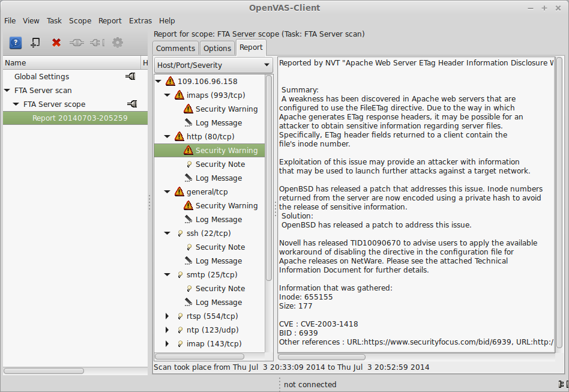Collapse the general/tcp node

pos(167,191)
